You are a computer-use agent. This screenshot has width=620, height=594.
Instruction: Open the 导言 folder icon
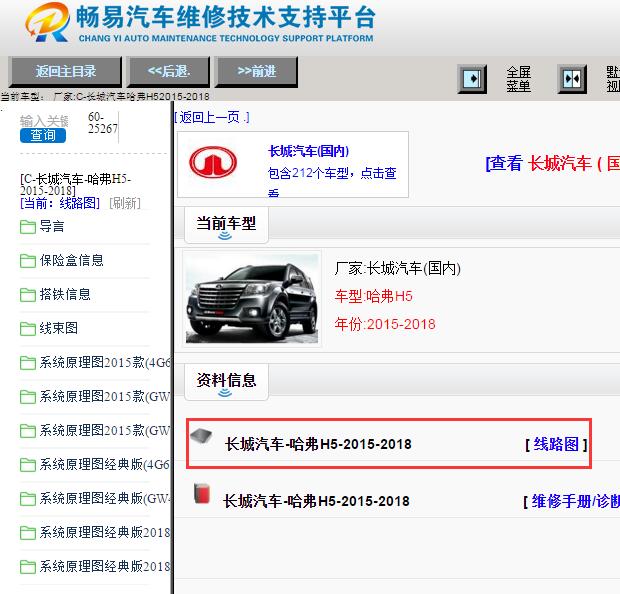[x=28, y=227]
